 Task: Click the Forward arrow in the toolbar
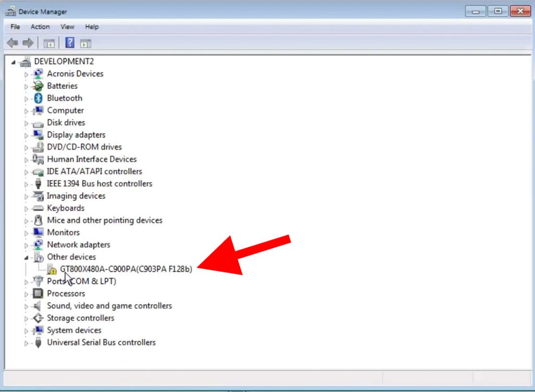[x=28, y=43]
